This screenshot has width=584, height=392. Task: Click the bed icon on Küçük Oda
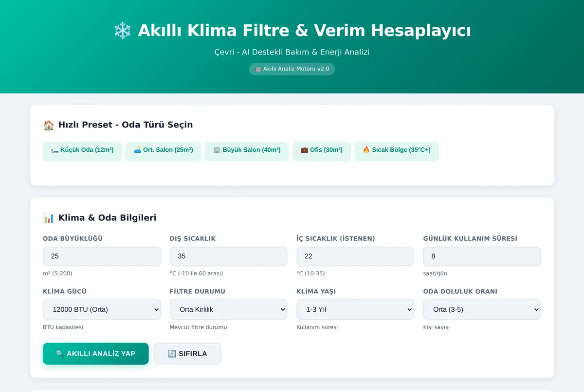(55, 150)
